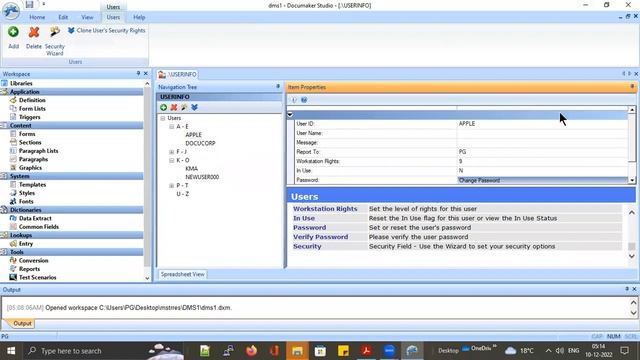Click the Add user ribbon button
640x360 pixels.
(x=13, y=37)
